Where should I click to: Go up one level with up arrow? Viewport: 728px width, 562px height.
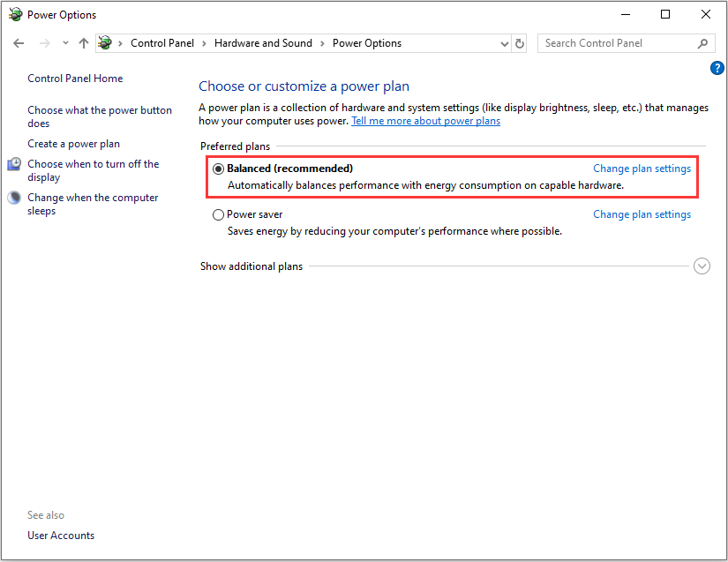(x=84, y=43)
